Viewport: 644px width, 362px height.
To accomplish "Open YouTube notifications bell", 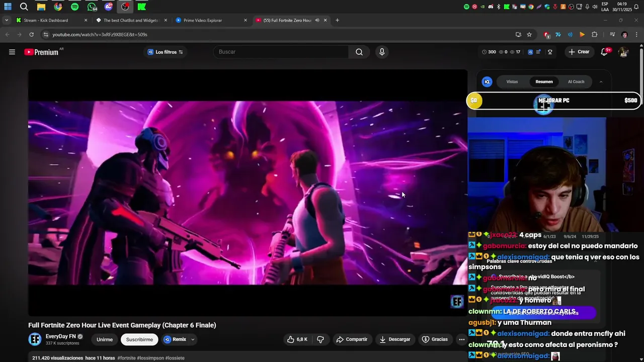I will tap(605, 52).
